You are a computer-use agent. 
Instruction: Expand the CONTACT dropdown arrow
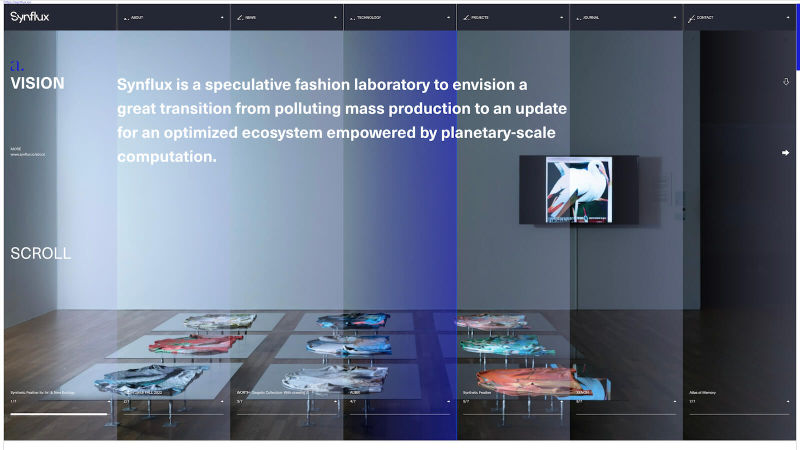pyautogui.click(x=788, y=17)
